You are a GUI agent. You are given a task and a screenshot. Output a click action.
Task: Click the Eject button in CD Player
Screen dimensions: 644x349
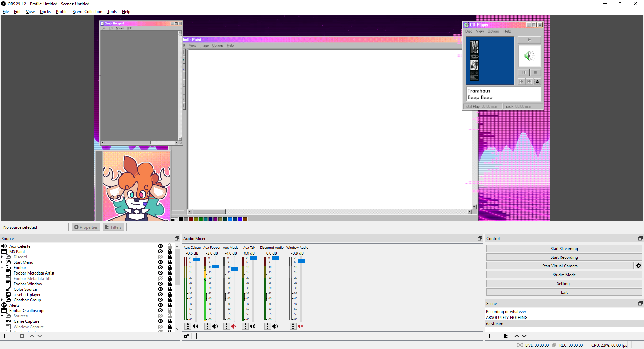point(537,81)
